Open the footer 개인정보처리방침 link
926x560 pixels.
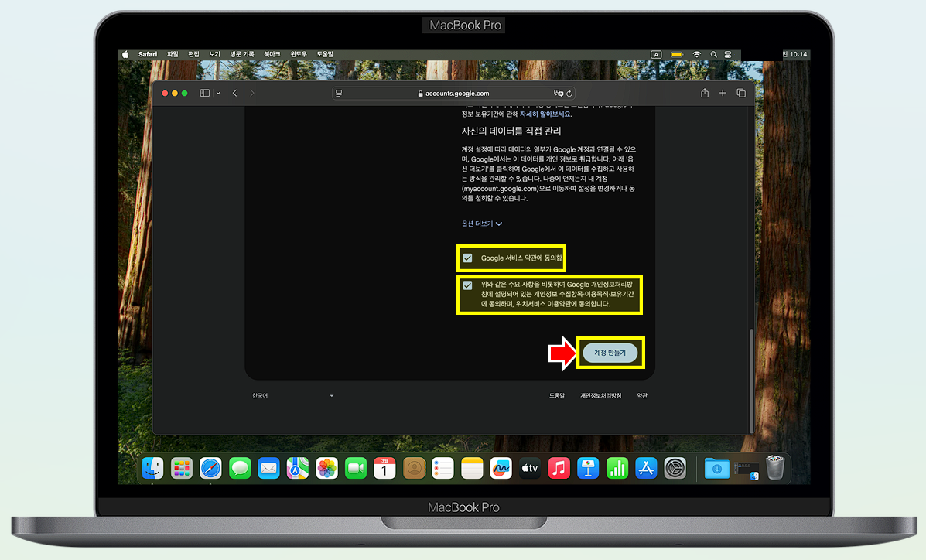tap(600, 396)
